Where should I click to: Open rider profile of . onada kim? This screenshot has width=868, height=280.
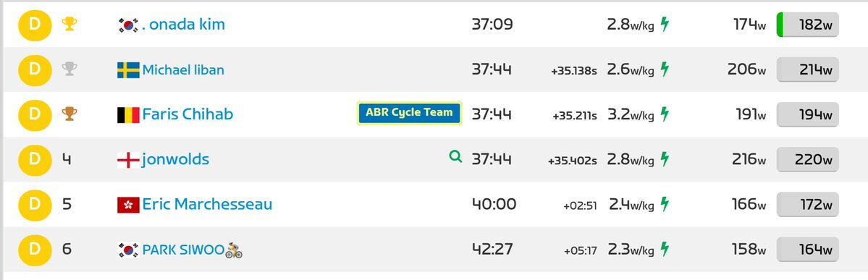[183, 25]
